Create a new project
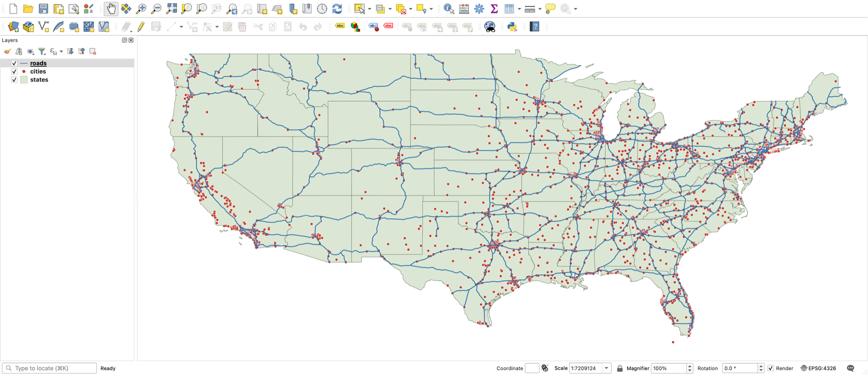The height and width of the screenshot is (375, 868). pyautogui.click(x=13, y=9)
